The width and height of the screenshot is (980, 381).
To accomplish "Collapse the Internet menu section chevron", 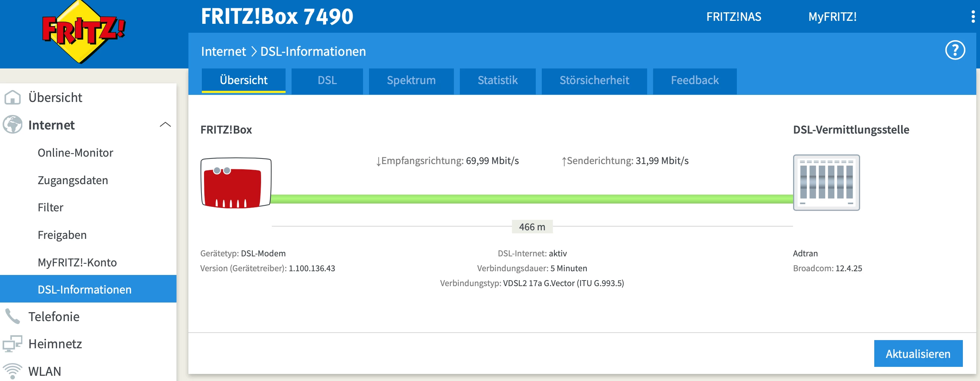I will coord(165,125).
